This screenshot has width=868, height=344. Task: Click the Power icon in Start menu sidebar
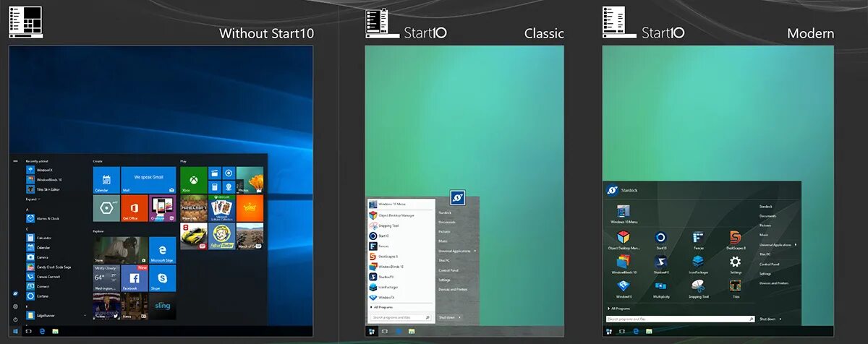point(15,319)
